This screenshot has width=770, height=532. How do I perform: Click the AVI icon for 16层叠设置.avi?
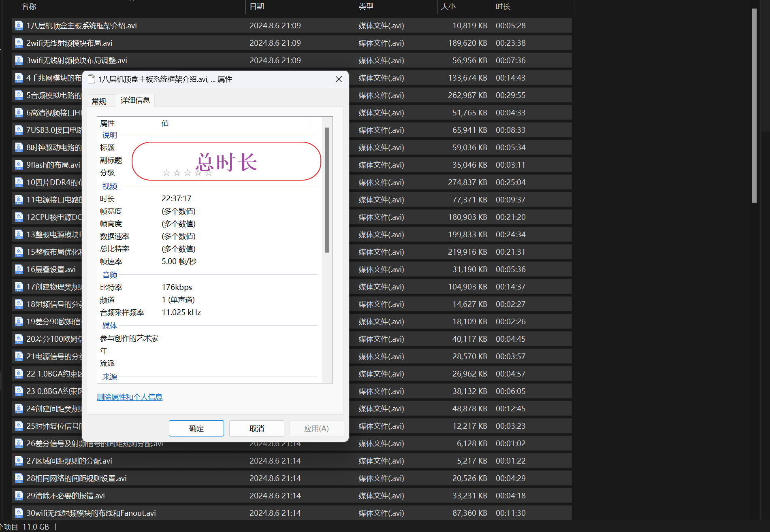tap(19, 269)
